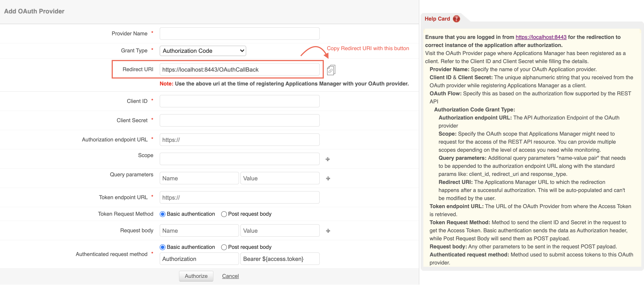Select Basic authentication for Authenticated request method

click(x=163, y=247)
